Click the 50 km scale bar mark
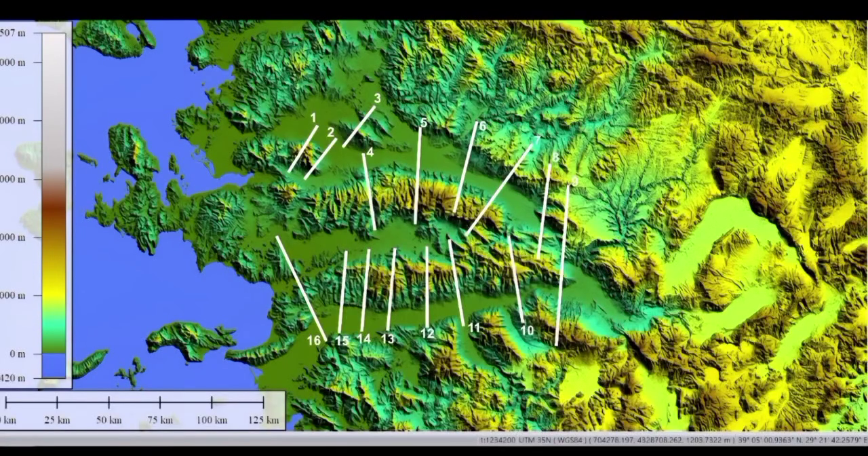This screenshot has width=868, height=456. 108,402
